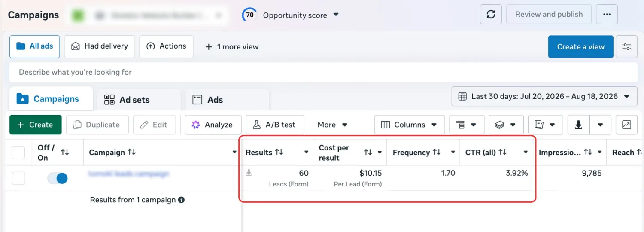Click the Opportunity score 70 circle
The height and width of the screenshot is (232, 644).
click(x=249, y=15)
